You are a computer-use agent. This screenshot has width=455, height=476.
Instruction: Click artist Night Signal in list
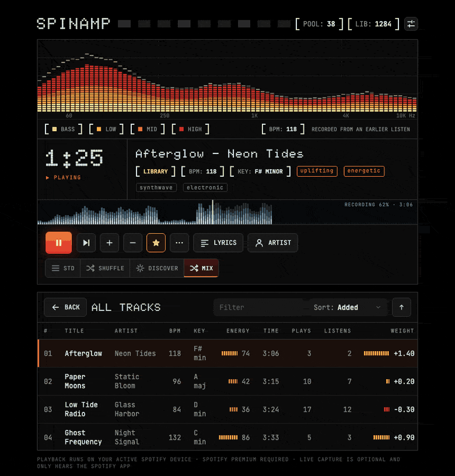127,437
